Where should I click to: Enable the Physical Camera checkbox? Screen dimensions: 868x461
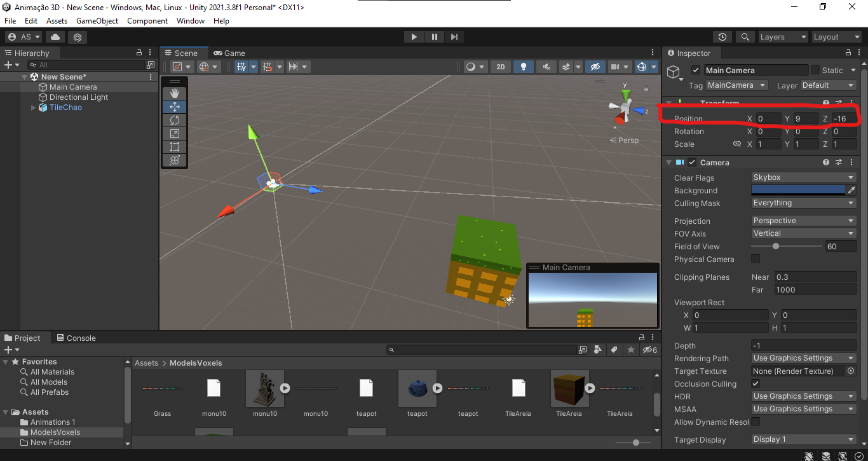point(756,259)
